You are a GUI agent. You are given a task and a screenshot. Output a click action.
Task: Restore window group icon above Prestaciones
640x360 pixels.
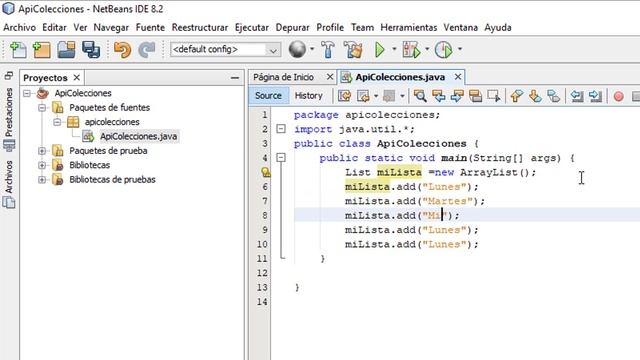tap(9, 76)
